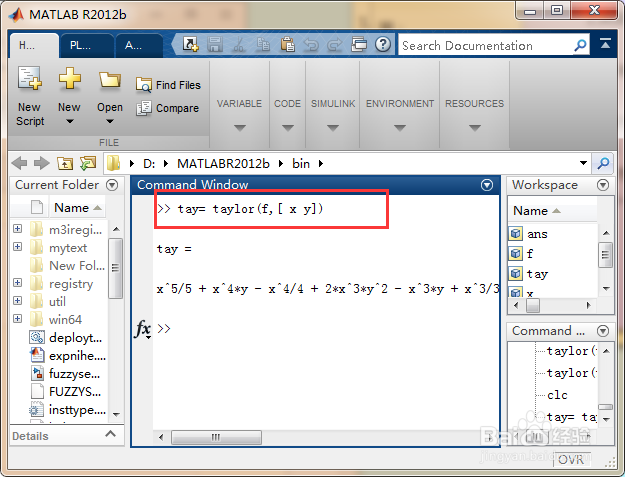This screenshot has height=477, width=625.
Task: Expand the win64 folder
Action: pyautogui.click(x=17, y=318)
